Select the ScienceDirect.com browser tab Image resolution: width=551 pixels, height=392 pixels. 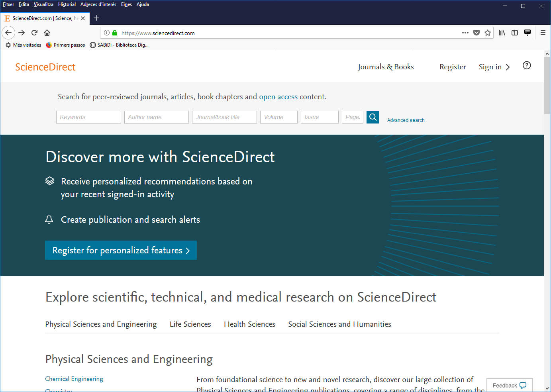[45, 18]
